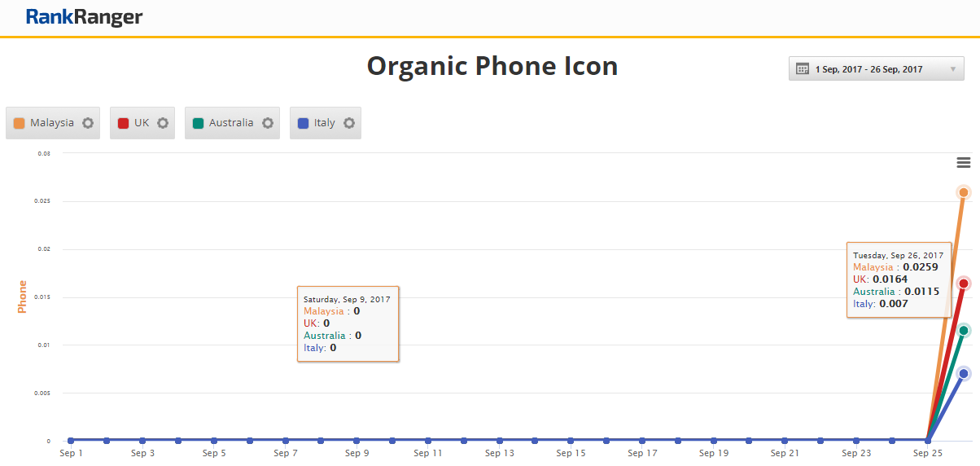Viewport: 980px width, 466px height.
Task: Open Italy series settings gear
Action: click(349, 123)
